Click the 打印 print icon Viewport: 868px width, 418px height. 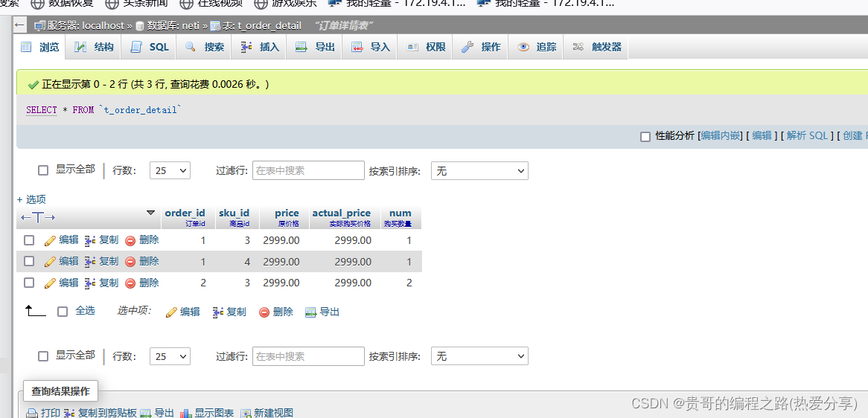[x=33, y=413]
